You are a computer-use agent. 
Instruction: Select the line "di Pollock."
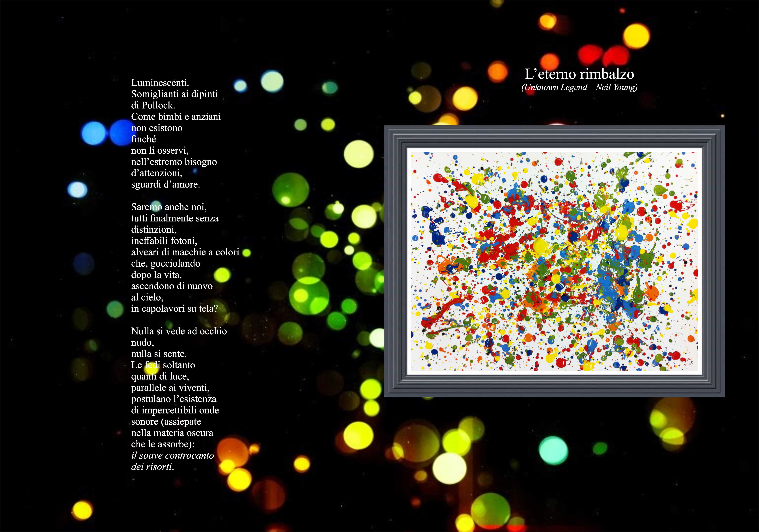click(153, 105)
